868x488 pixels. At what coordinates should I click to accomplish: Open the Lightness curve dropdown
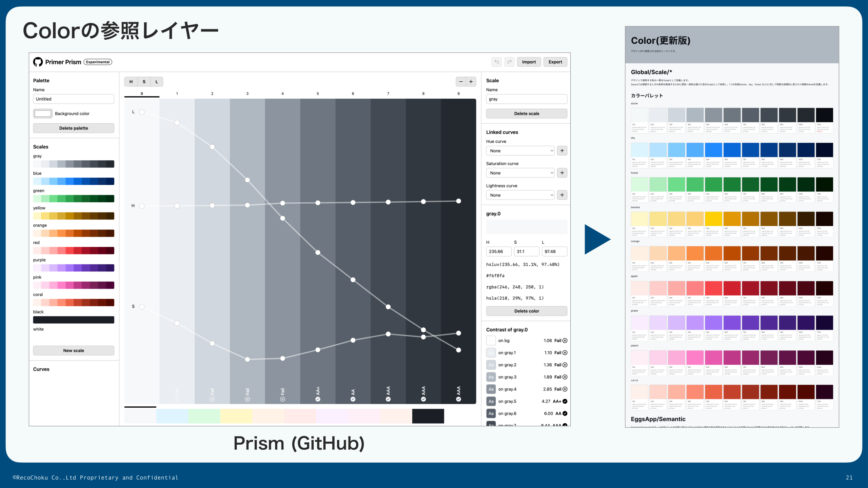[520, 195]
